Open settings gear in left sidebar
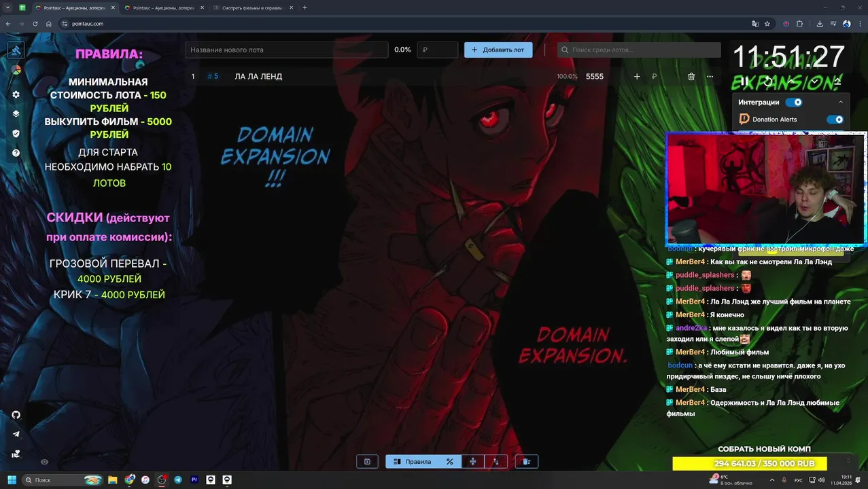 [16, 94]
